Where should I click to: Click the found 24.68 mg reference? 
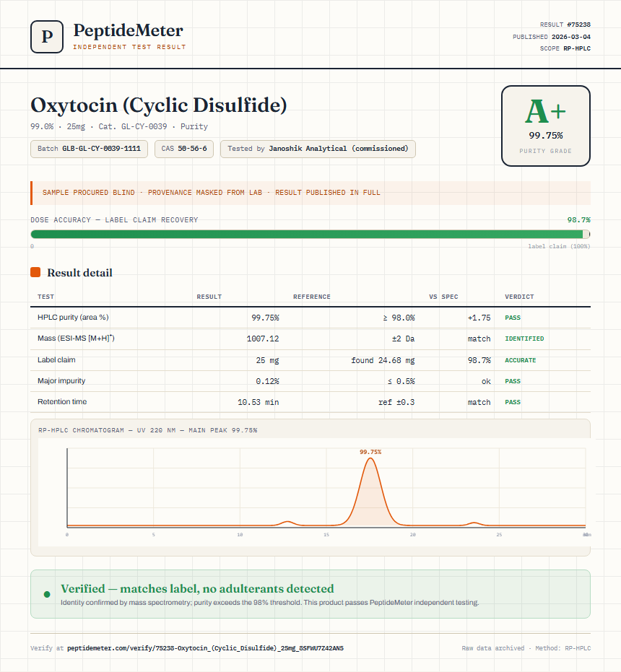(383, 360)
